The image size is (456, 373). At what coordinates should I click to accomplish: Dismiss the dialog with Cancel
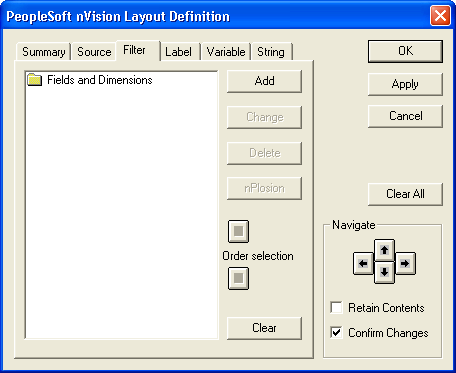click(x=405, y=116)
